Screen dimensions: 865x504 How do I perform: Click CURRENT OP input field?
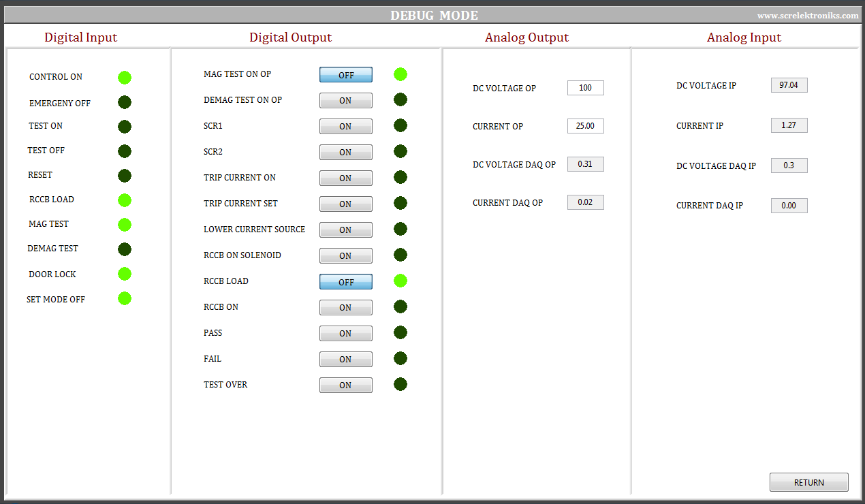(x=586, y=126)
